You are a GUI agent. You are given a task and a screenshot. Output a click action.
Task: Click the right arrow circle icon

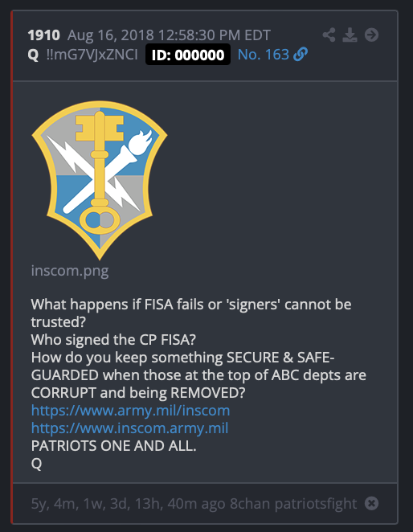coord(371,35)
